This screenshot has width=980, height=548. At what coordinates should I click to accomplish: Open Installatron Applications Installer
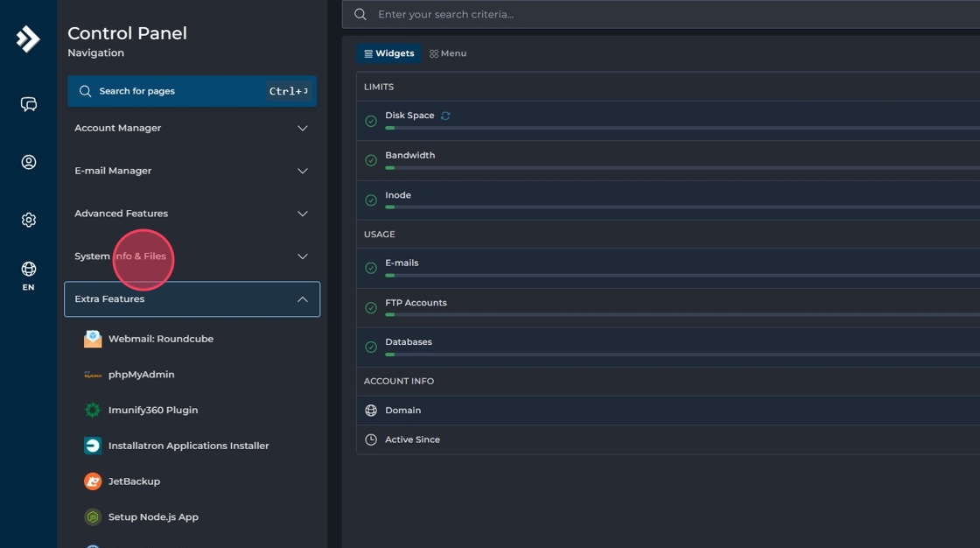coord(188,446)
